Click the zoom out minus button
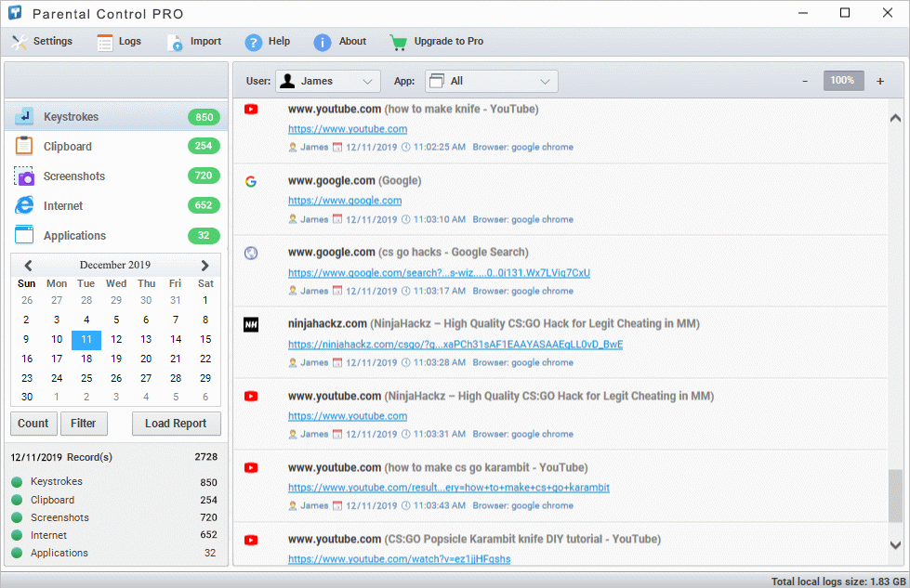910x588 pixels. (x=805, y=81)
